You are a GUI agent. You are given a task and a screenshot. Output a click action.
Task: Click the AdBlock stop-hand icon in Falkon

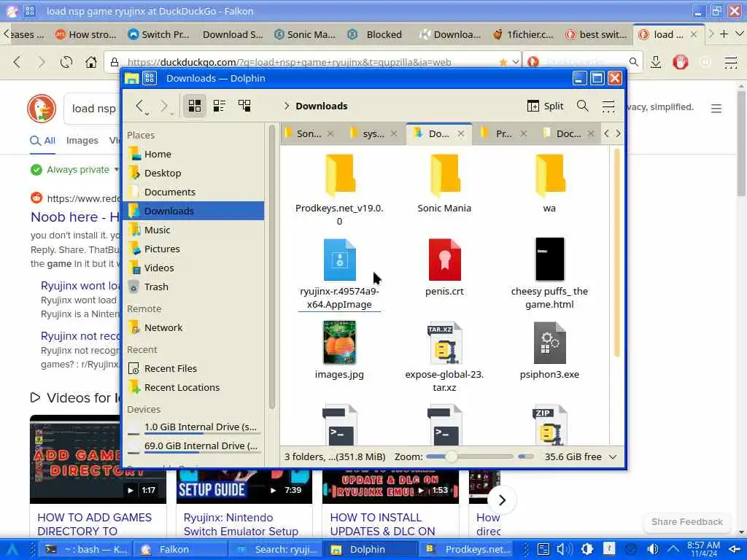(681, 62)
